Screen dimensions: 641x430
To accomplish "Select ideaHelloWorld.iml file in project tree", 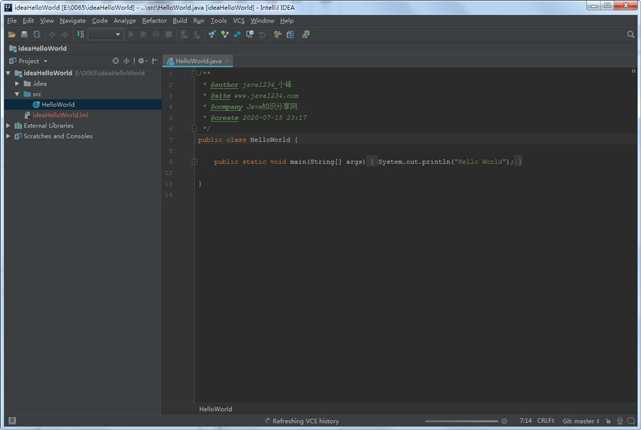I will 60,115.
